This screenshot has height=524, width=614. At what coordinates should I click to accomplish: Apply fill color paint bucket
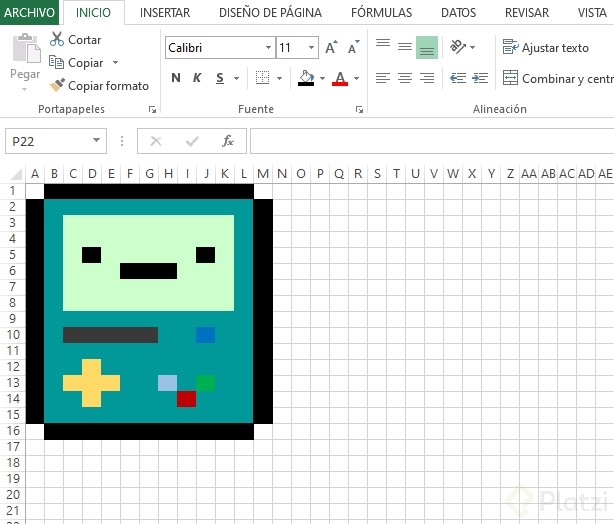[x=306, y=78]
